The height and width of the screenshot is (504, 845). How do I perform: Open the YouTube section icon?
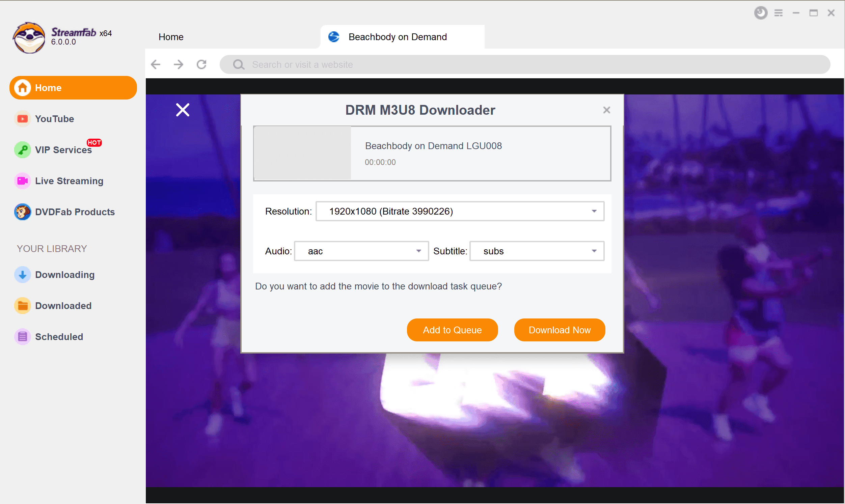22,119
